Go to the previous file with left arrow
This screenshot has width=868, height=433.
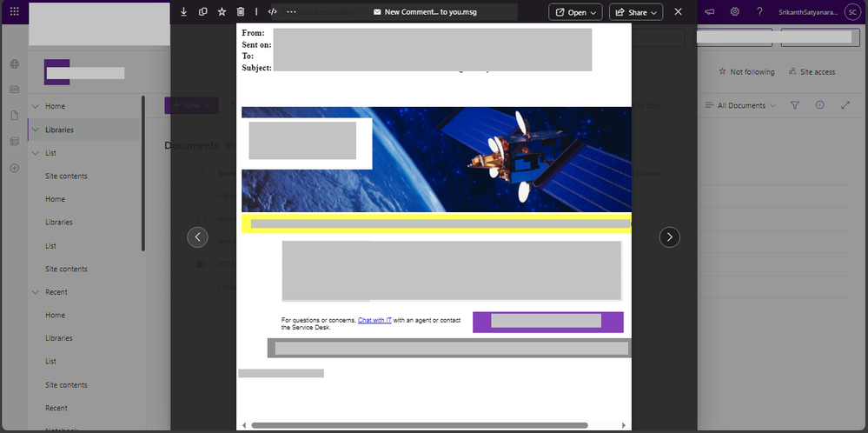pos(197,237)
